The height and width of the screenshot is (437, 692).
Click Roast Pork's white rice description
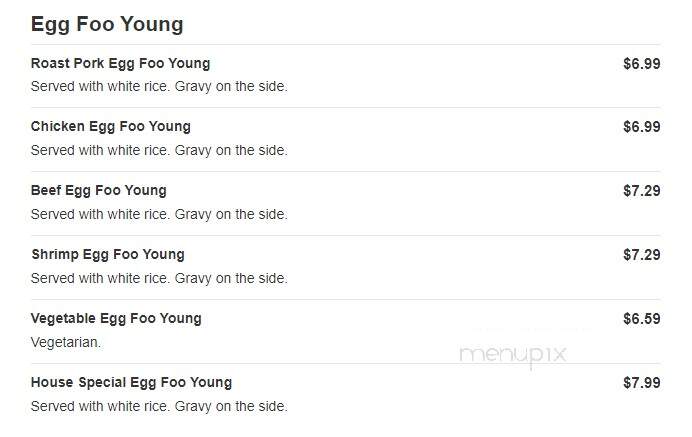click(x=159, y=87)
